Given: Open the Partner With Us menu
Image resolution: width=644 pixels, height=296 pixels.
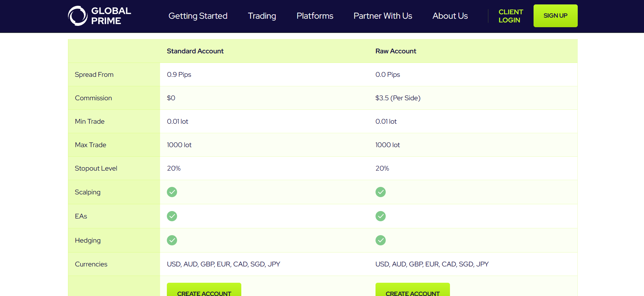Looking at the screenshot, I should 383,16.
